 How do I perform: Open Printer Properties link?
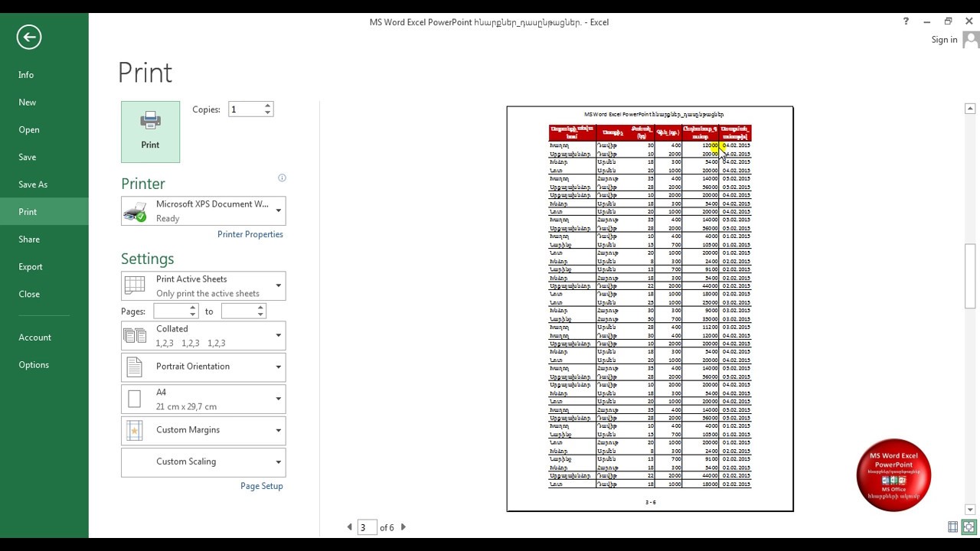(x=250, y=234)
